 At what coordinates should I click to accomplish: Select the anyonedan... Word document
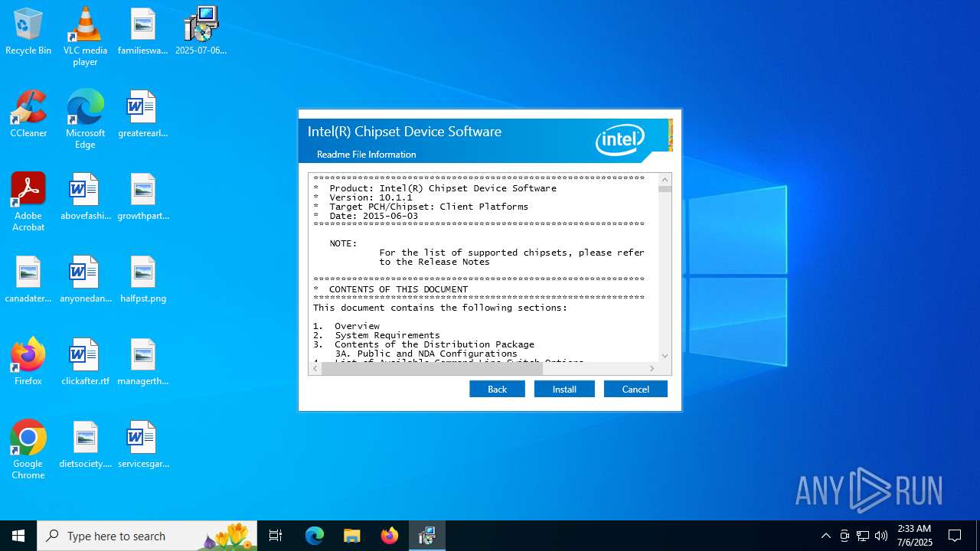pyautogui.click(x=85, y=280)
